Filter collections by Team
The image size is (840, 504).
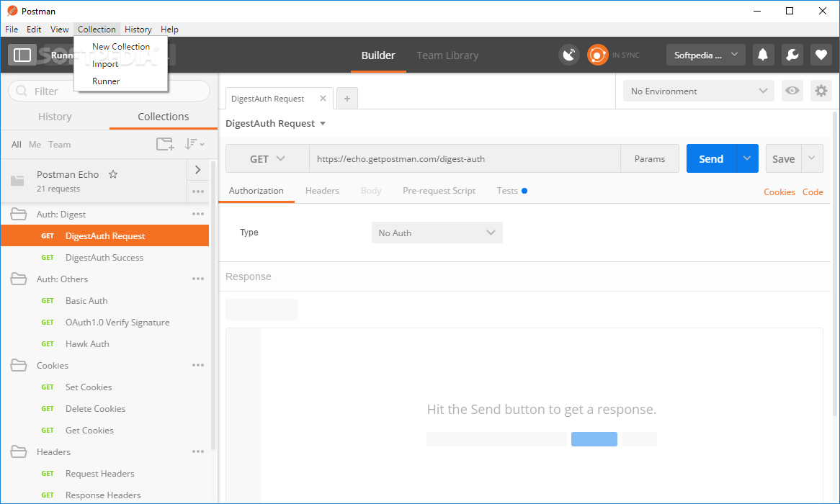tap(60, 145)
